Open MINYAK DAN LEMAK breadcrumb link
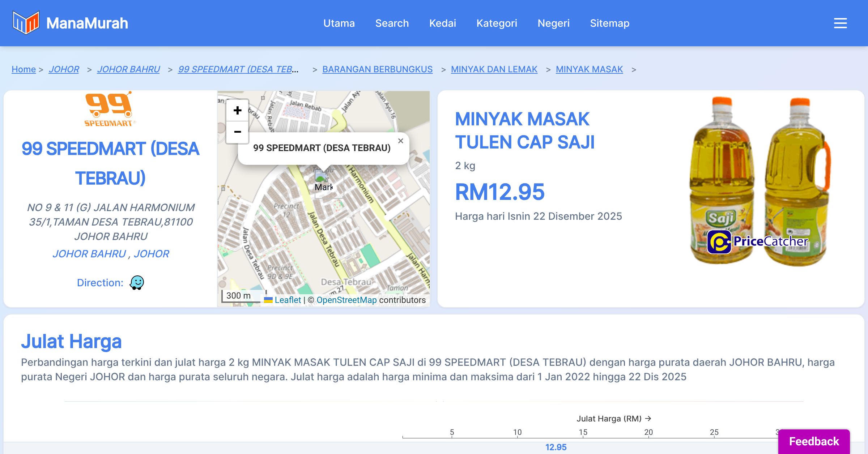Viewport: 868px width, 454px height. [x=494, y=69]
